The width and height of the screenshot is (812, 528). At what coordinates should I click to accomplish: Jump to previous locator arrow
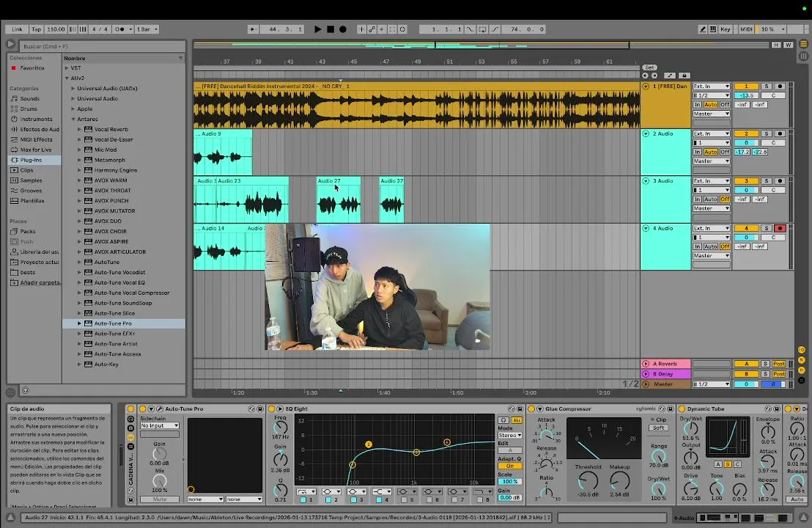pyautogui.click(x=645, y=76)
